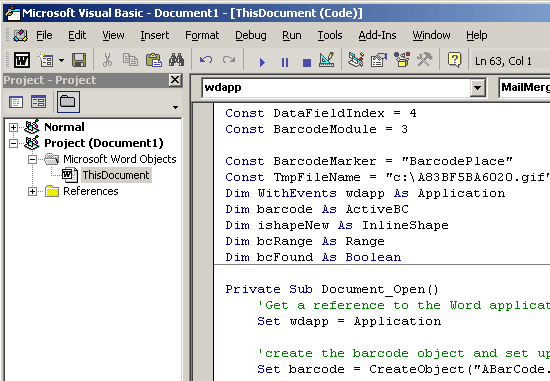Toggle Design Mode icon
550x381 pixels.
[x=327, y=60]
